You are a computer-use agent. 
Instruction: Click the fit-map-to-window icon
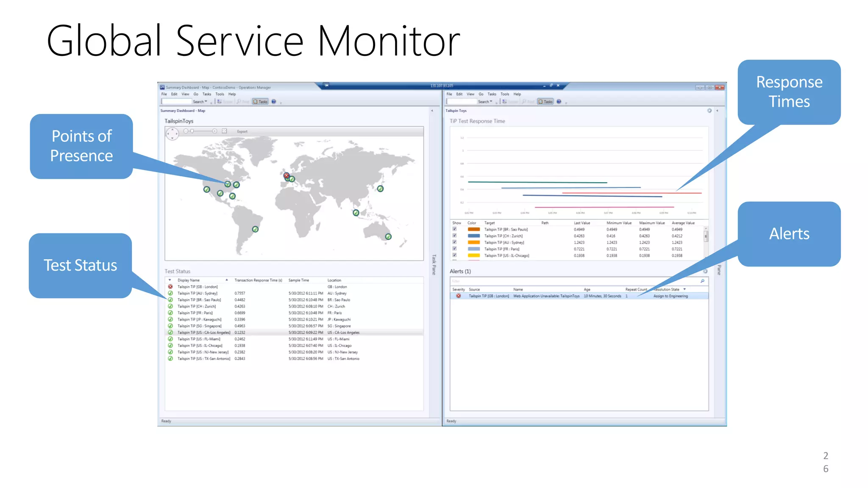(x=225, y=131)
